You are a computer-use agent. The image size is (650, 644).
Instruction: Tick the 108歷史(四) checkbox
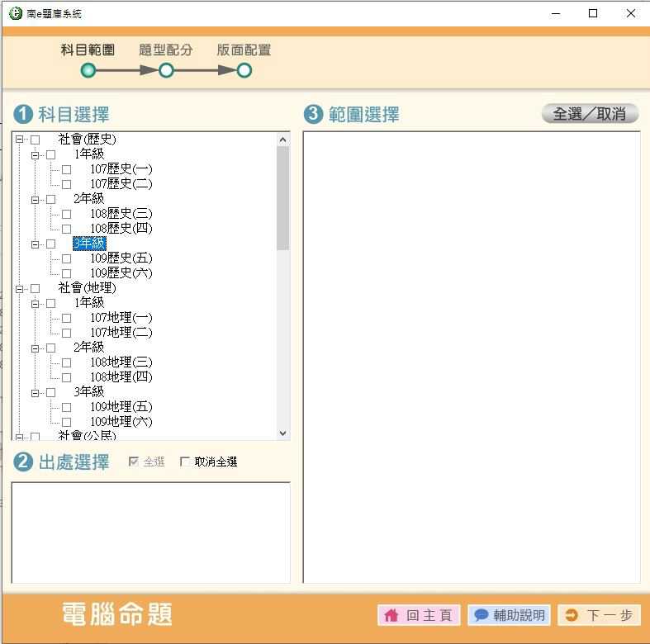66,229
